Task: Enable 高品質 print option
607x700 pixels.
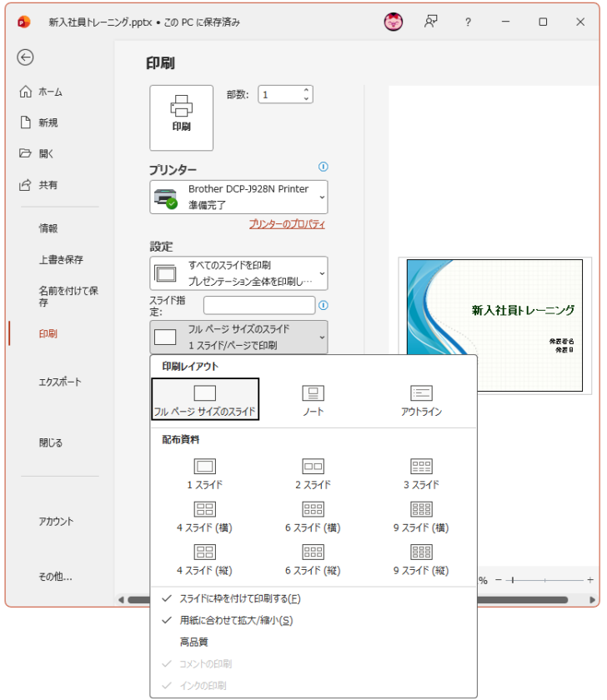Action: pos(193,642)
